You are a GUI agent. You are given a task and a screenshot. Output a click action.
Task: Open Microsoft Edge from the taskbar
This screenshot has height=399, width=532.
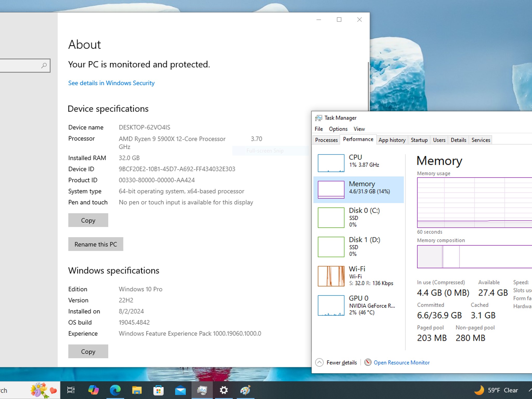pyautogui.click(x=115, y=390)
